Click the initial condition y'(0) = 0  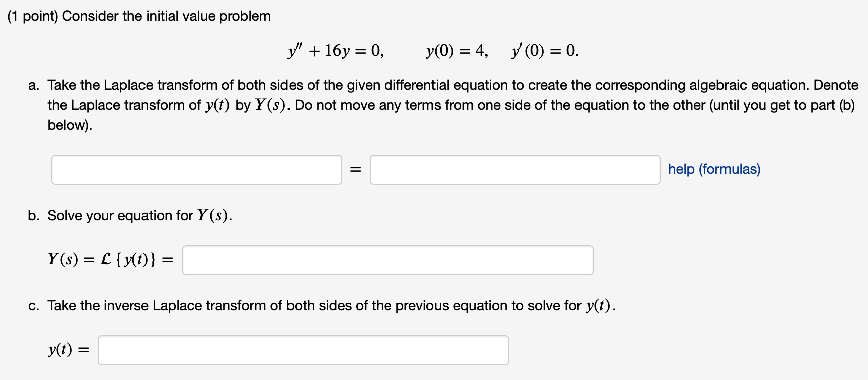point(544,50)
